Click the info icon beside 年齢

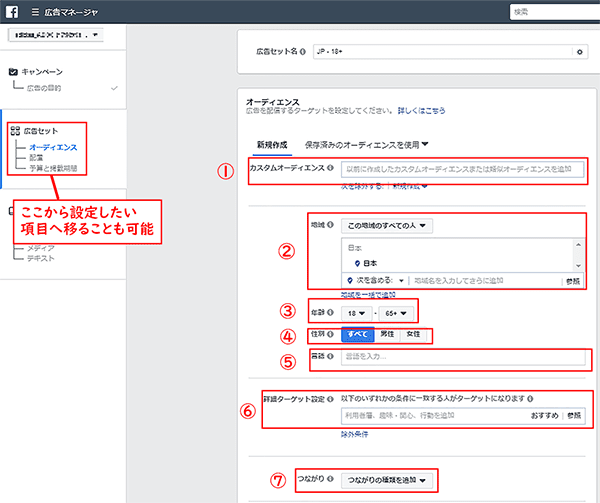[330, 313]
